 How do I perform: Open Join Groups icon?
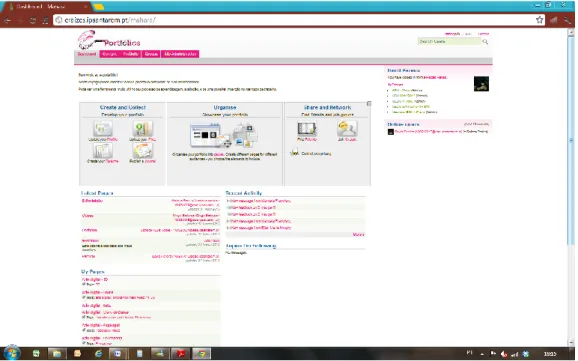pos(347,129)
